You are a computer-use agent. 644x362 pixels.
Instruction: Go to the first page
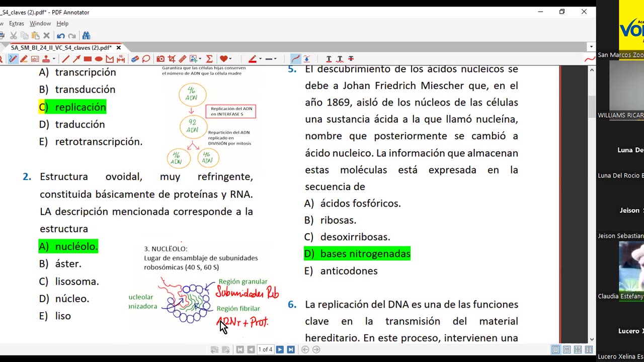tap(240, 349)
